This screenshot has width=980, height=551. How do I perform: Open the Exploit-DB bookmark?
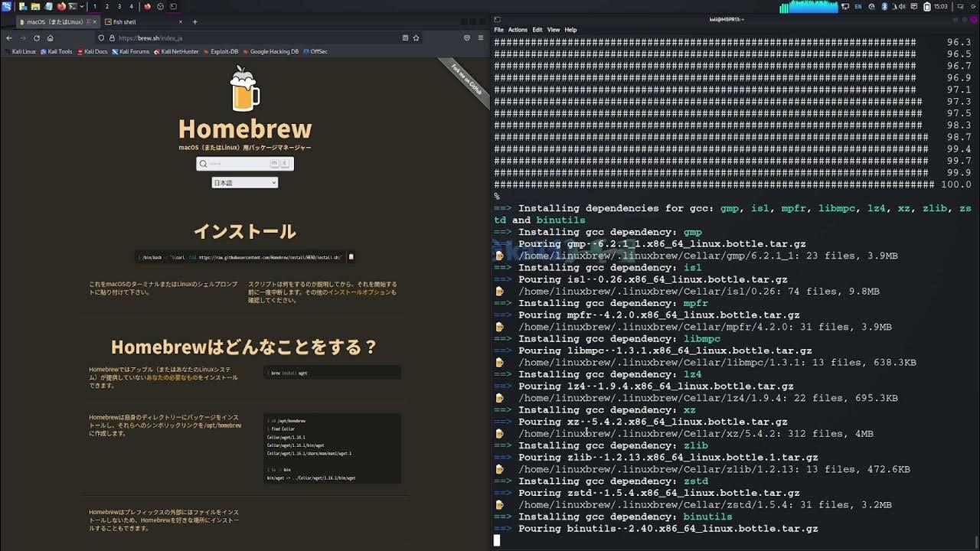coord(220,51)
